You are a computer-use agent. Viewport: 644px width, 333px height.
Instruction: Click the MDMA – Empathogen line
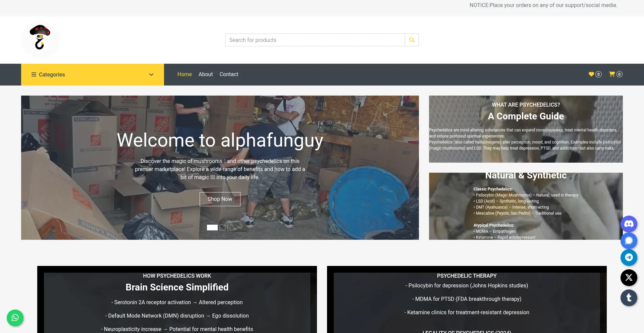[x=494, y=231]
